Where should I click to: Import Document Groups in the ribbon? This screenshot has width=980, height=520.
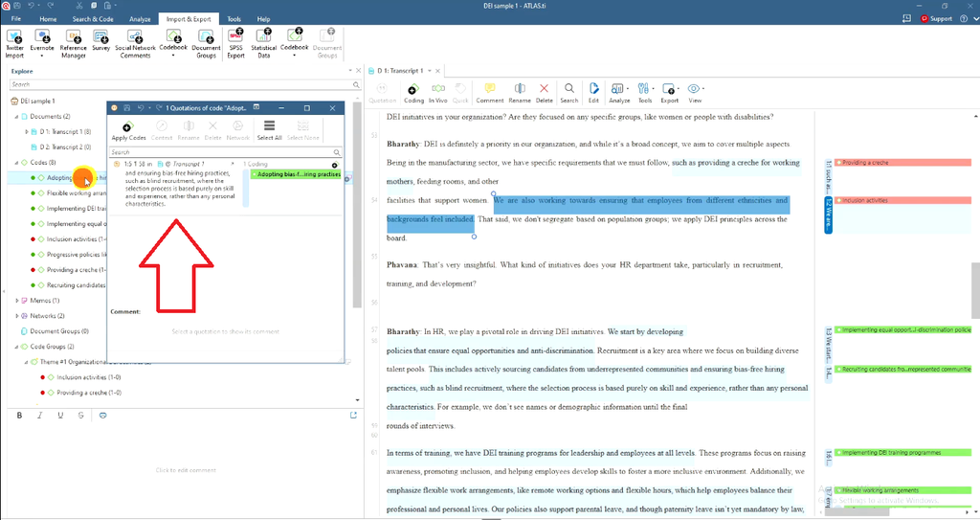206,43
